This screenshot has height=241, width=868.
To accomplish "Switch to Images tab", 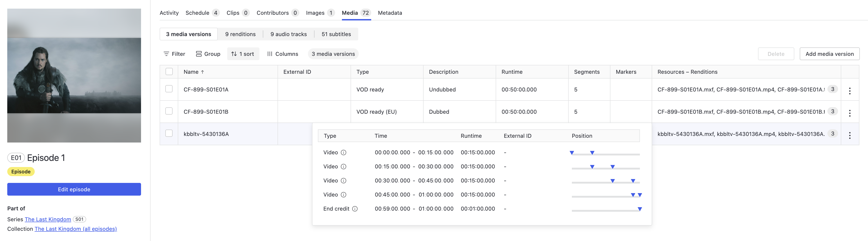I will [x=320, y=13].
